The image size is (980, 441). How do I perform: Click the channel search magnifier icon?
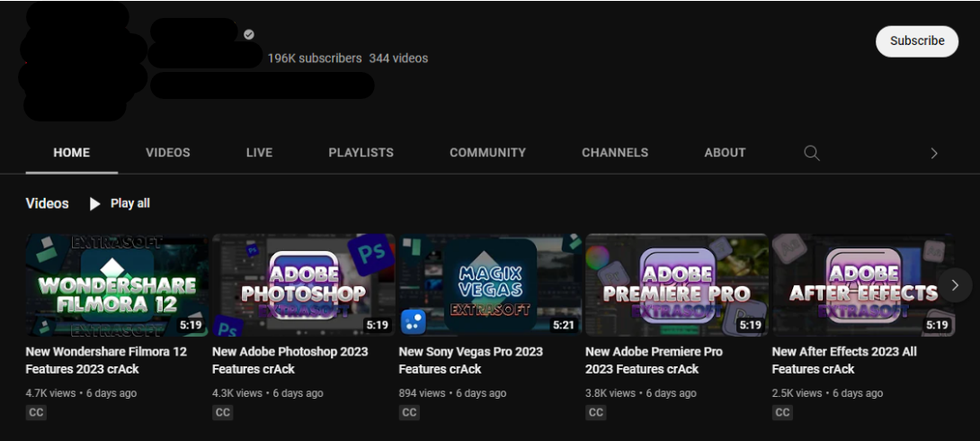pyautogui.click(x=811, y=153)
